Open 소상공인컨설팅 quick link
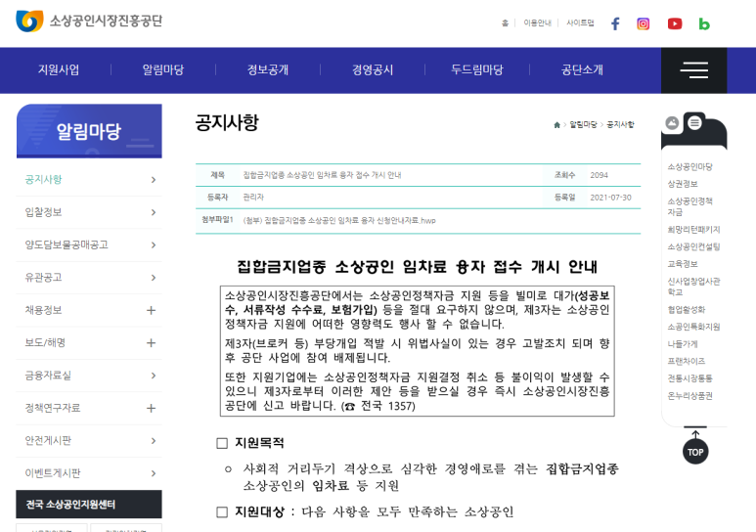Screen dimensions: 756x532 [x=693, y=247]
